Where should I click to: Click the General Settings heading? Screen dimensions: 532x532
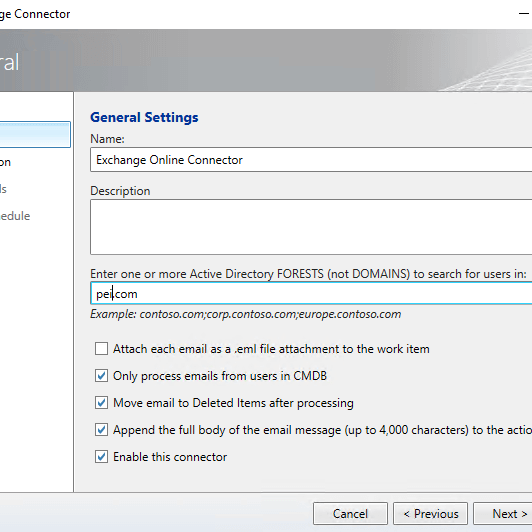click(144, 117)
